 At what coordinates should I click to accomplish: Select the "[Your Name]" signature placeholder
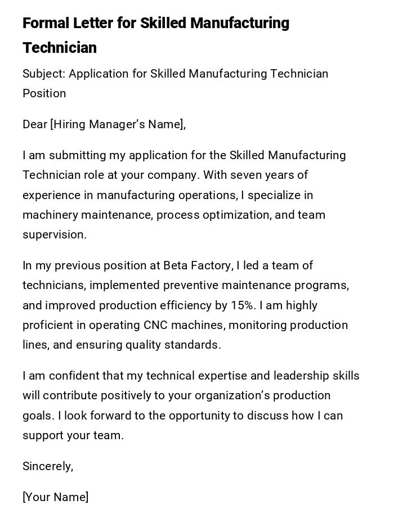click(x=55, y=497)
